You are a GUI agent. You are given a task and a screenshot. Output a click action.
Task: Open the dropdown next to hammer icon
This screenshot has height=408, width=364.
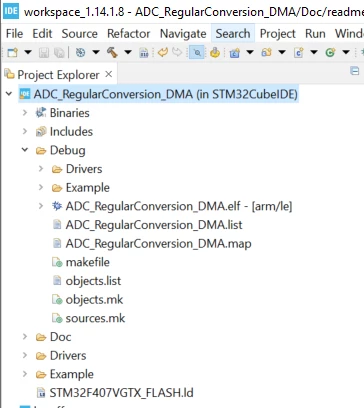(128, 52)
